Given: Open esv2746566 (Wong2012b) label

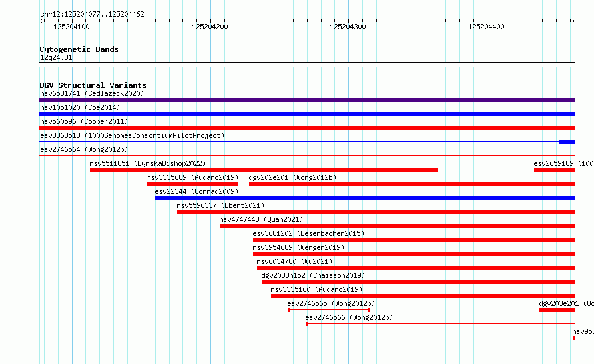Looking at the screenshot, I should point(349,317).
